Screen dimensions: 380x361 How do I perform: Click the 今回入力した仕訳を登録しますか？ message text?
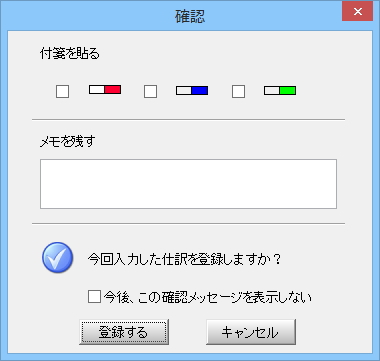(x=184, y=259)
